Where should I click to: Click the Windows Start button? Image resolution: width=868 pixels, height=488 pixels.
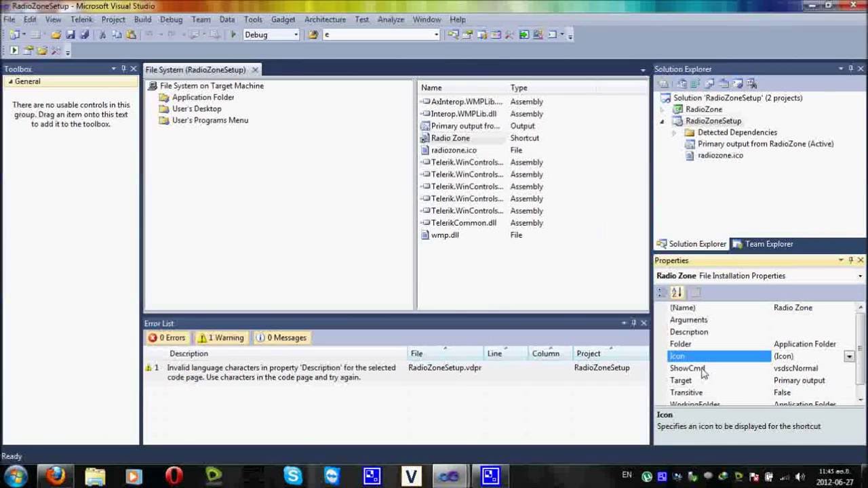(16, 476)
